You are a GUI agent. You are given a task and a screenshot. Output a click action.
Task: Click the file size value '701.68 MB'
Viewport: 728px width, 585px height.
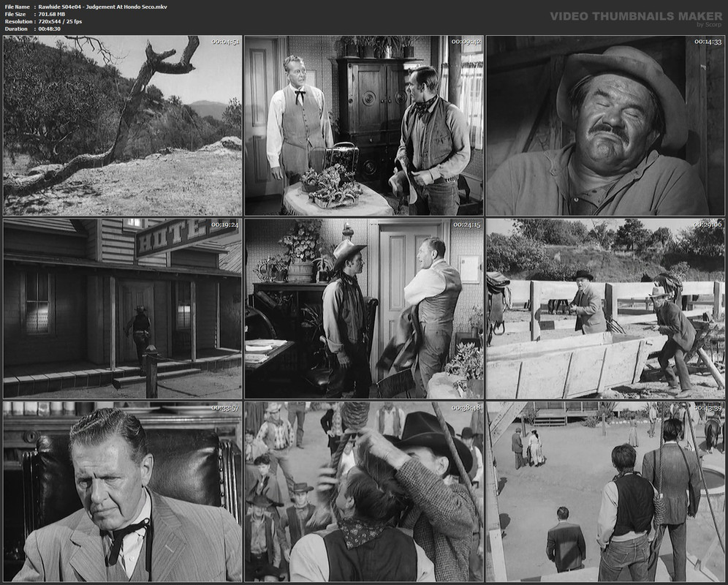coord(52,15)
